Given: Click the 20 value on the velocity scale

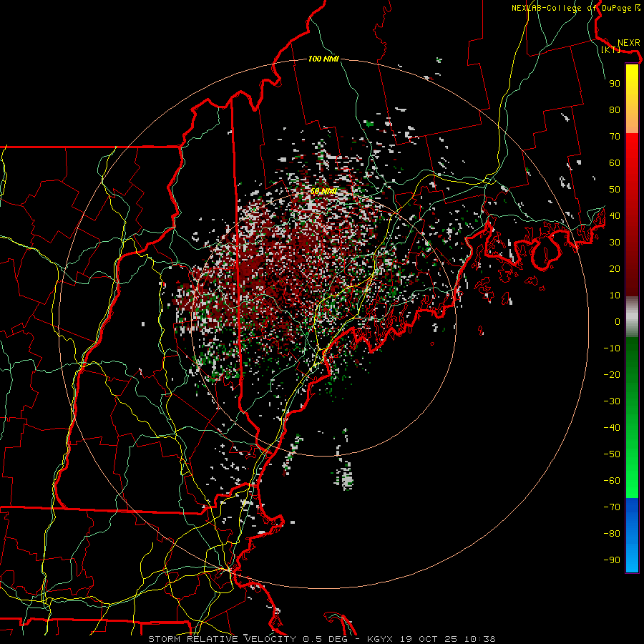Looking at the screenshot, I should 615,268.
